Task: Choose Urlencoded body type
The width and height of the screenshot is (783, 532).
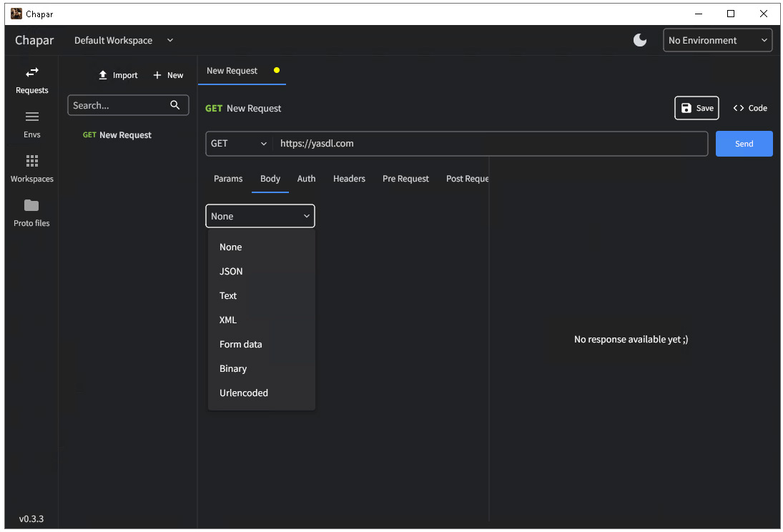Action: [x=261, y=393]
